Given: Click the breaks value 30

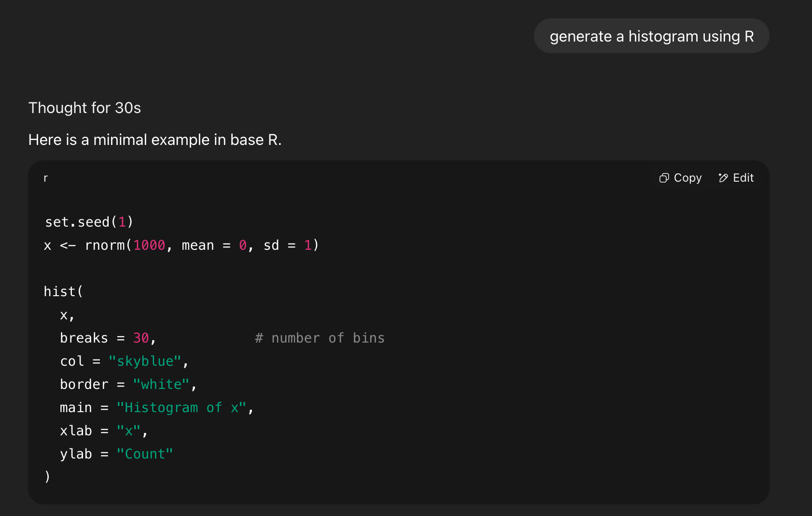Looking at the screenshot, I should point(141,338).
